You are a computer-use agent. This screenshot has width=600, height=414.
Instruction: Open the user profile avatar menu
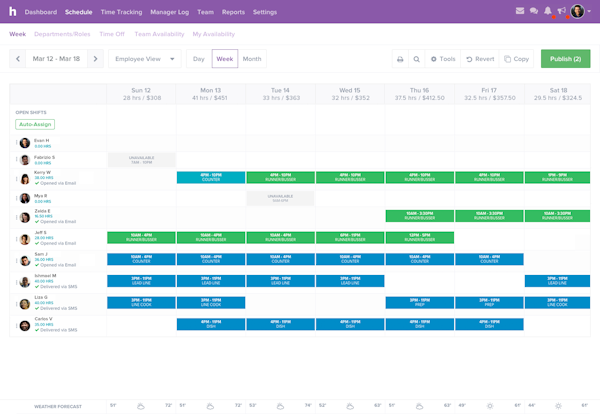click(578, 12)
